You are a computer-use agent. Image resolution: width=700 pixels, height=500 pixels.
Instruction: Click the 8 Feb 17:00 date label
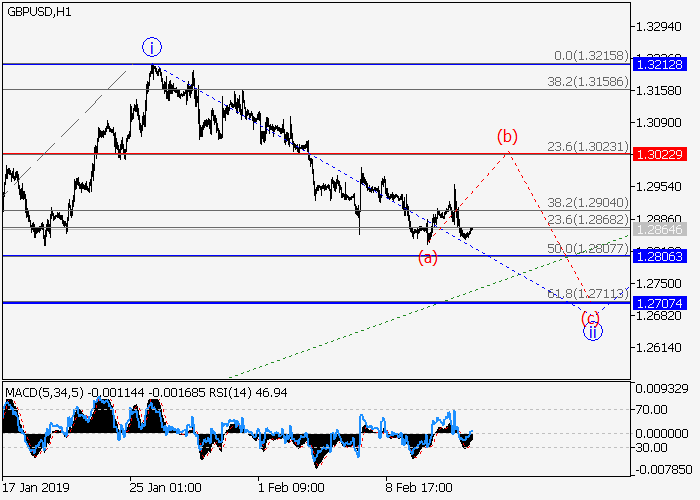pos(419,488)
